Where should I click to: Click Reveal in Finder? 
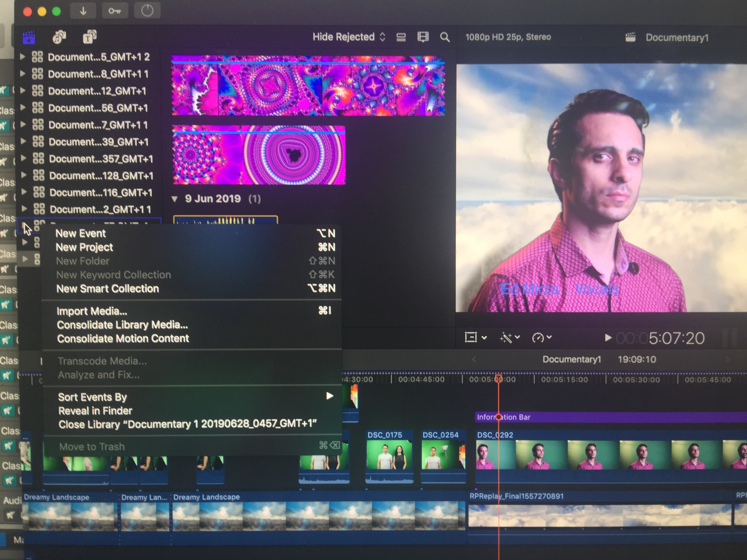point(95,411)
